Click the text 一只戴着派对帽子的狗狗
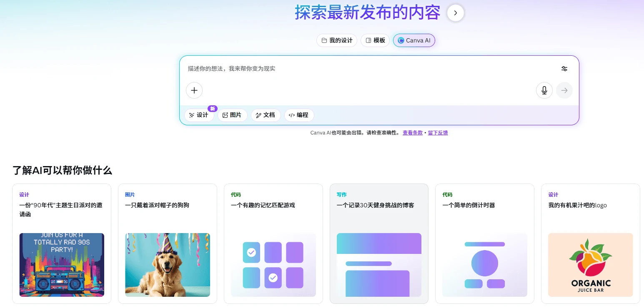 click(157, 205)
